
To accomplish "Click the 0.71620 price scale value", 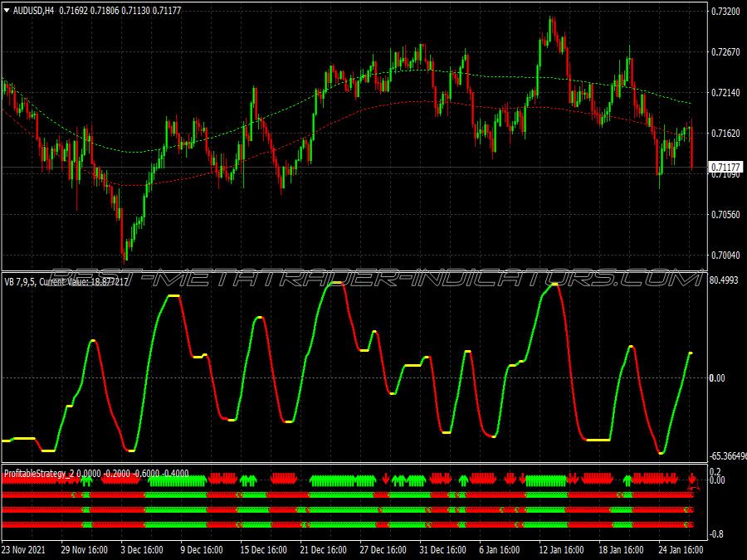I will tap(725, 134).
